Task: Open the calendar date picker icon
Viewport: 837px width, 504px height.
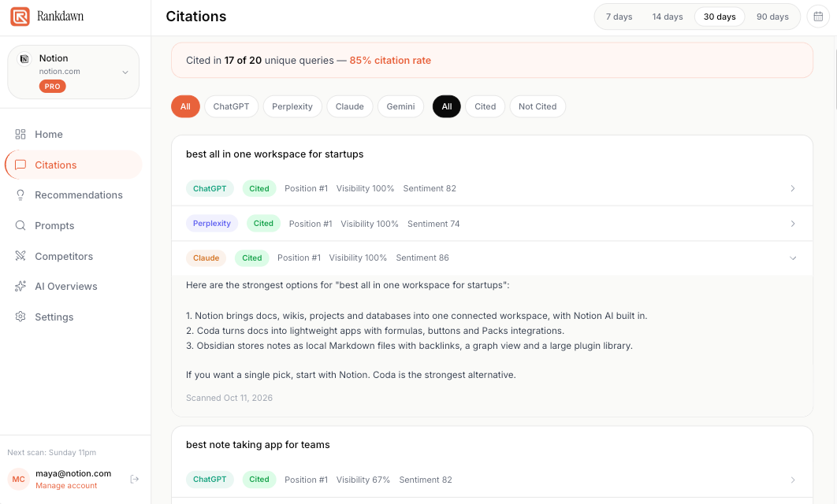Action: 818,17
